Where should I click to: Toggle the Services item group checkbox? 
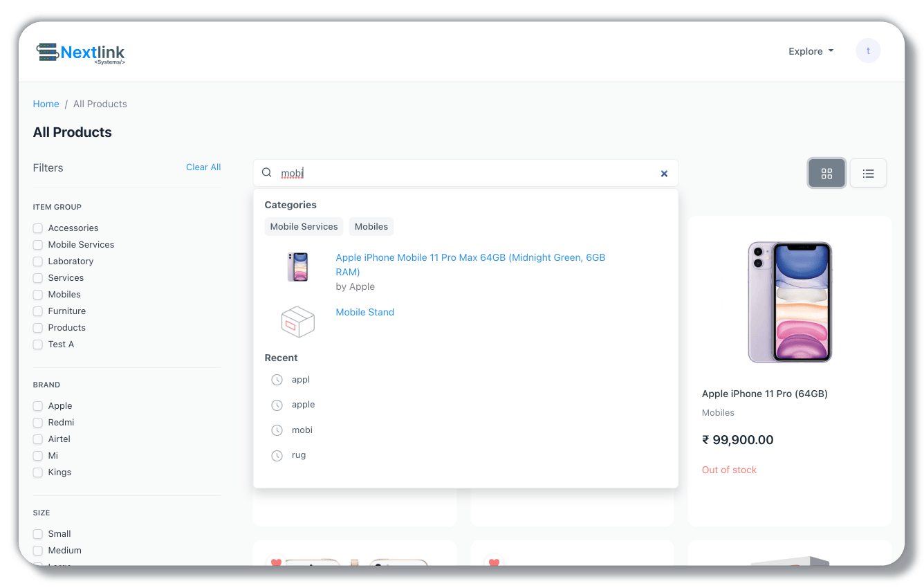pyautogui.click(x=38, y=278)
